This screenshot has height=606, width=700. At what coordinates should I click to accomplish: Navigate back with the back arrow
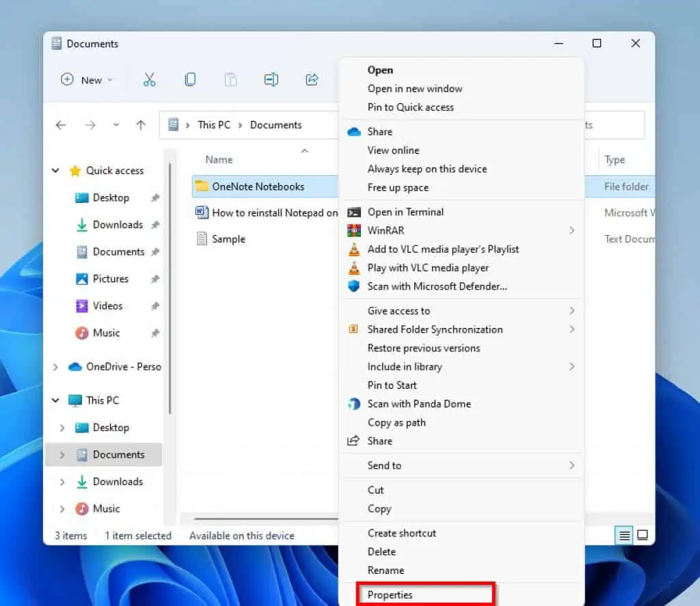[61, 125]
